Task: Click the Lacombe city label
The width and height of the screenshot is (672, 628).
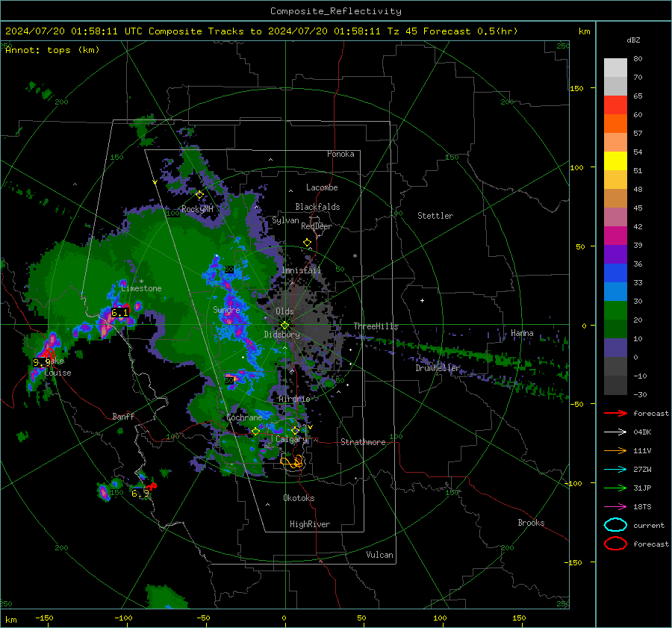Action: (322, 187)
